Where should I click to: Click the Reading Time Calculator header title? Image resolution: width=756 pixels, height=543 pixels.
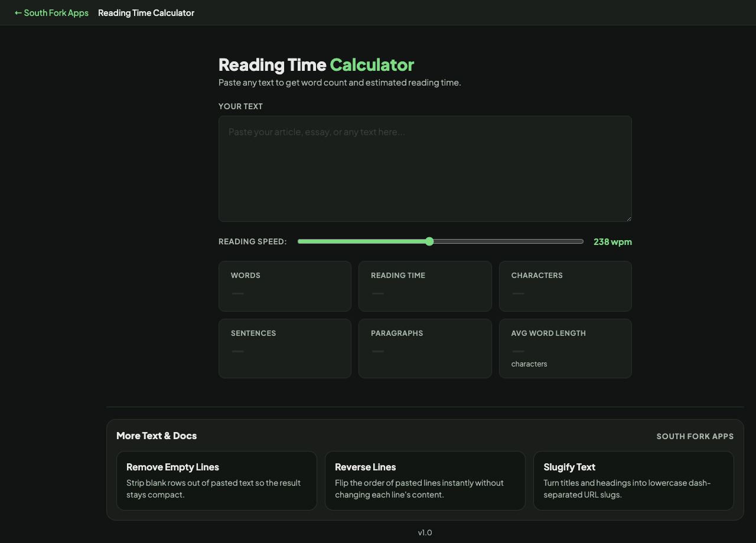146,12
